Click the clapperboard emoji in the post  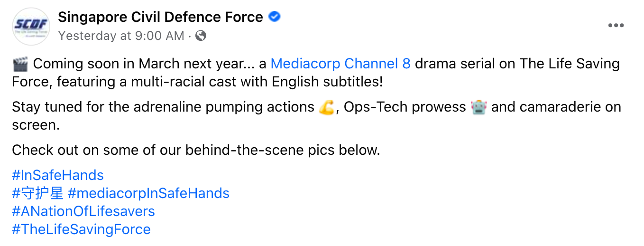click(20, 64)
